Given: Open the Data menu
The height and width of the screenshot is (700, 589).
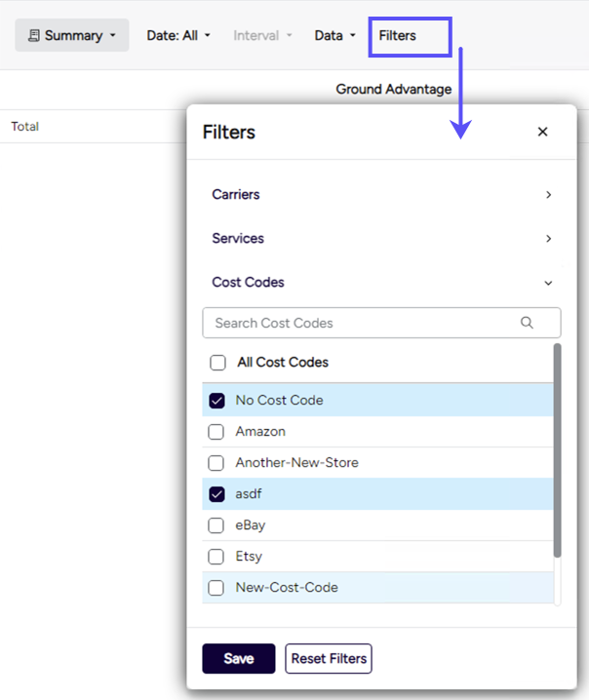Looking at the screenshot, I should [x=334, y=35].
